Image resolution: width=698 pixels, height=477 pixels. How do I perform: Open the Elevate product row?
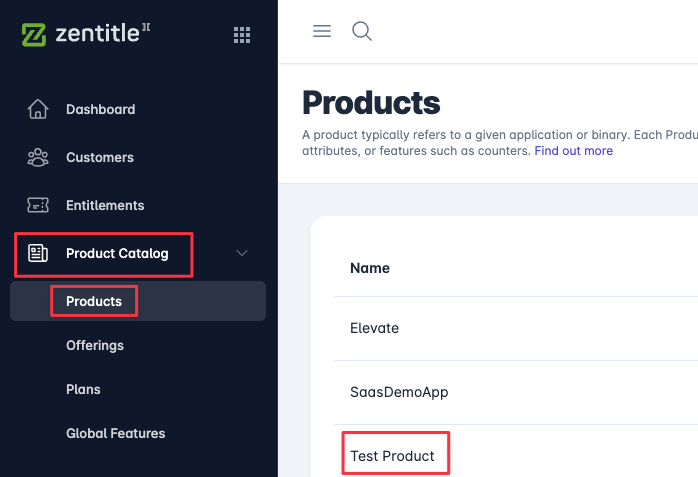374,328
